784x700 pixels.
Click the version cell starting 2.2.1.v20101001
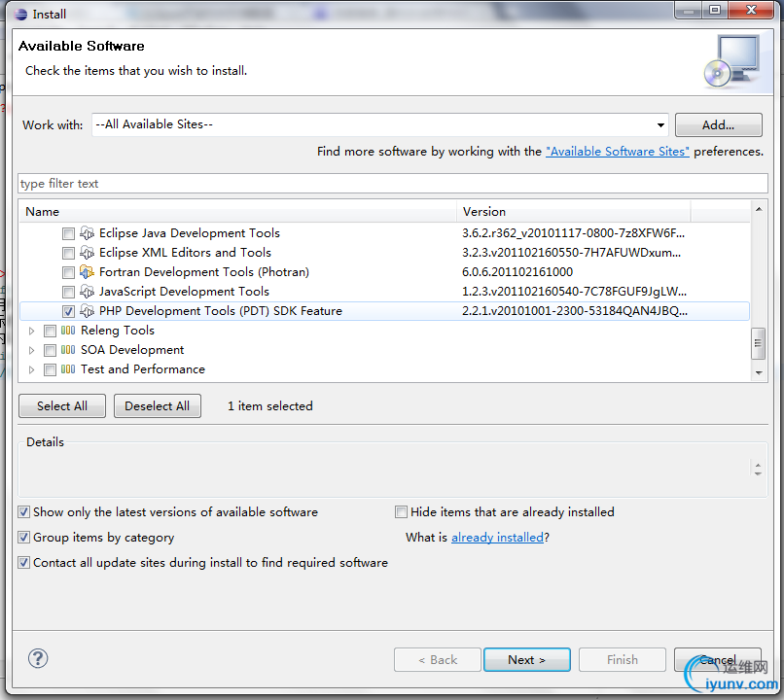point(575,311)
